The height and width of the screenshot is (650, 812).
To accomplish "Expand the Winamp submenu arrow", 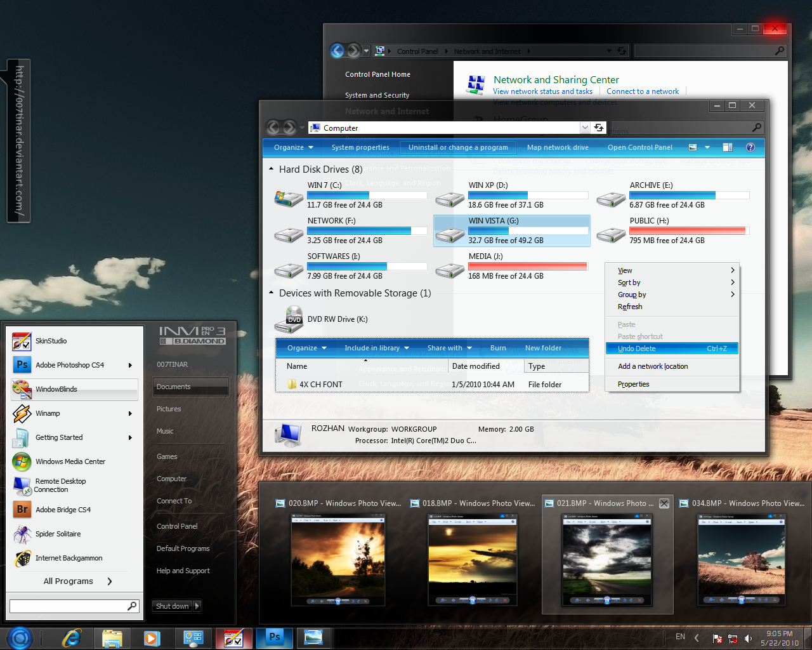I will pos(130,413).
